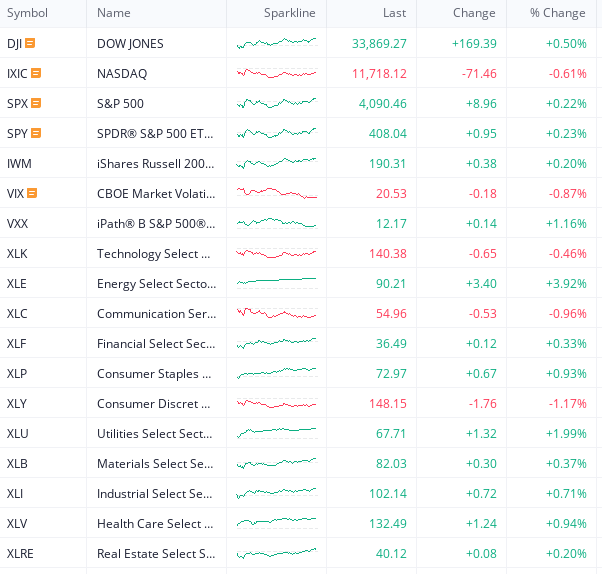Click the iShares Russell 200... name

tap(155, 164)
